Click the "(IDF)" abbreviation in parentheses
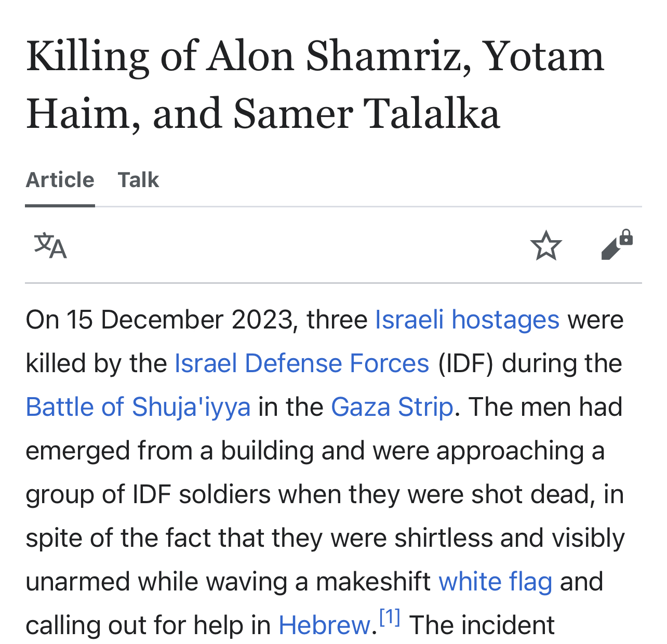Image resolution: width=667 pixels, height=644 pixels. [x=465, y=363]
